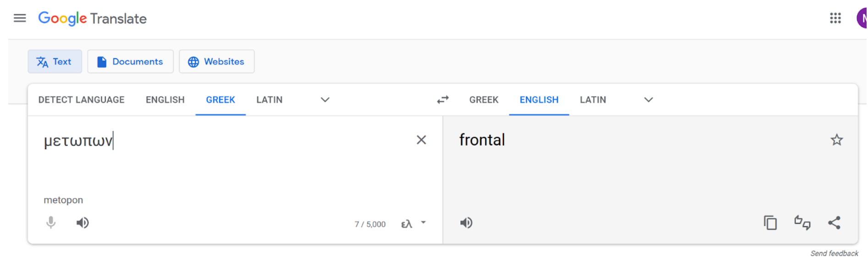Open the main hamburger menu
The width and height of the screenshot is (868, 271).
coord(20,18)
